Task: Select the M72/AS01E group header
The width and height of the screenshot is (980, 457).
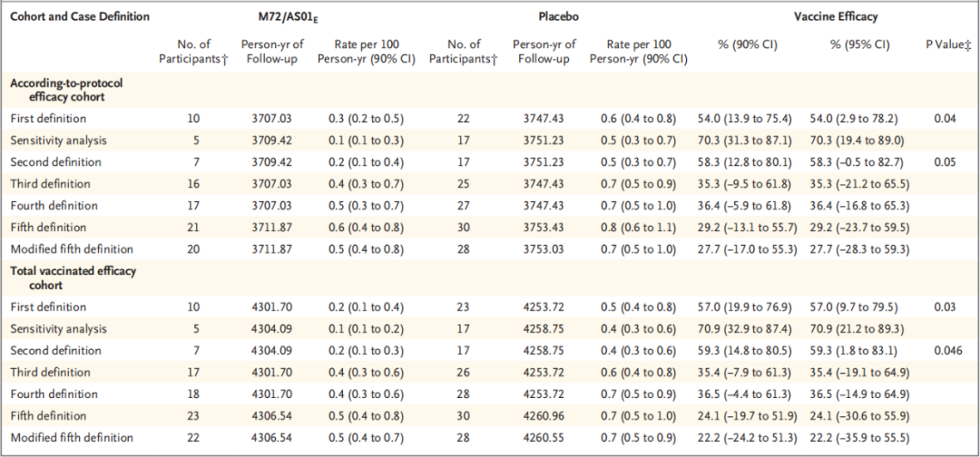Action: click(x=289, y=16)
